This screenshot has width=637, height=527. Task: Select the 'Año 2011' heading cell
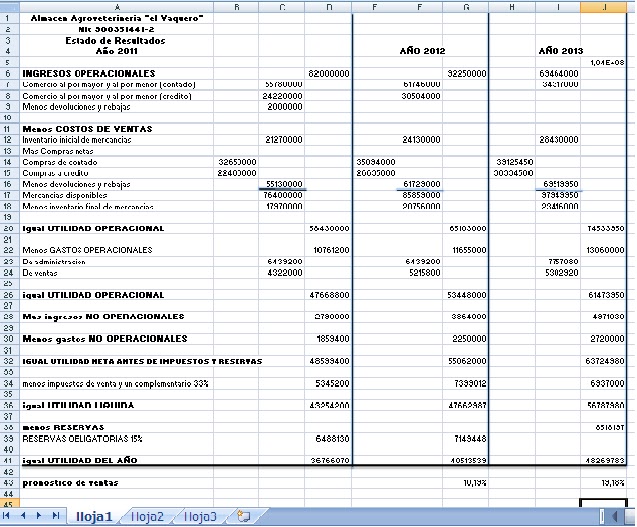pyautogui.click(x=117, y=51)
